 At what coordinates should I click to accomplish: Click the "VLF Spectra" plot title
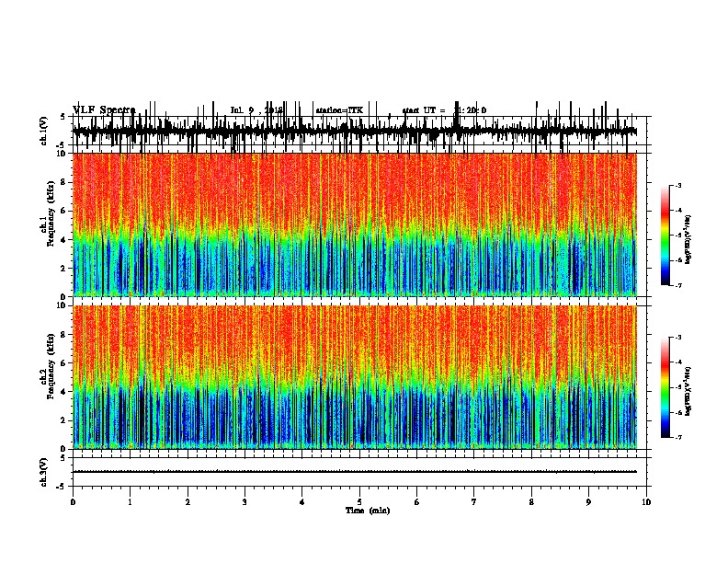click(104, 110)
